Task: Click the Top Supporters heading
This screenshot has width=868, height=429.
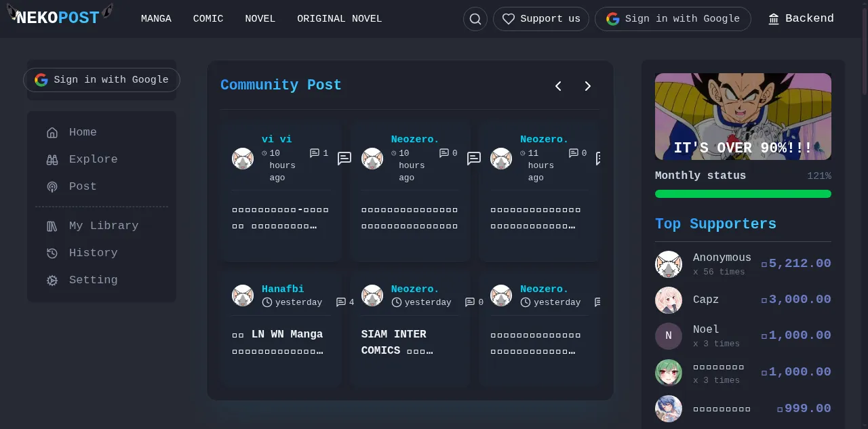Action: tap(715, 224)
